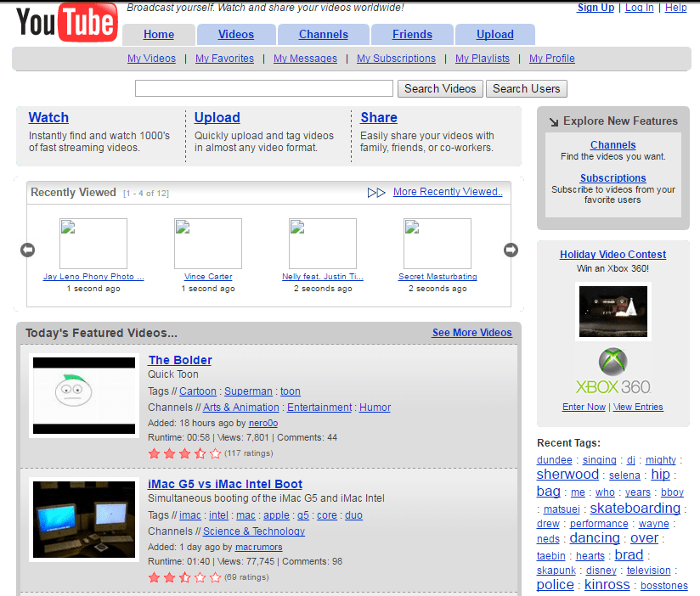
Task: Open the Vince Carter video thumbnail
Action: [208, 244]
